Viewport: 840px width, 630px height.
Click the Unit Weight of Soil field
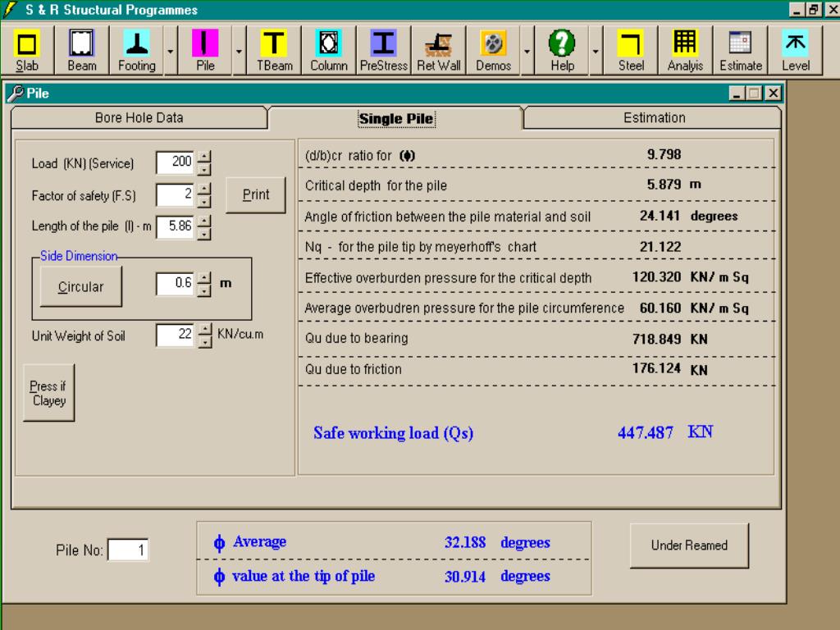(x=176, y=335)
